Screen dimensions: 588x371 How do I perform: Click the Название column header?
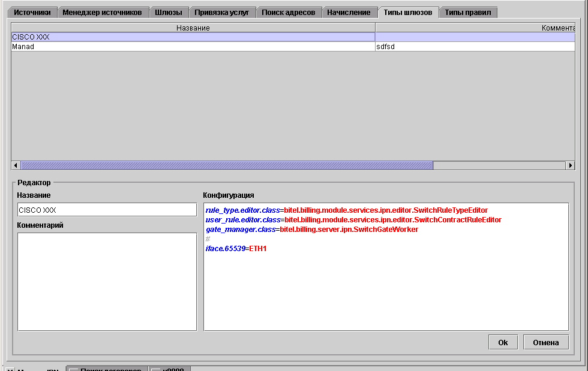click(193, 28)
